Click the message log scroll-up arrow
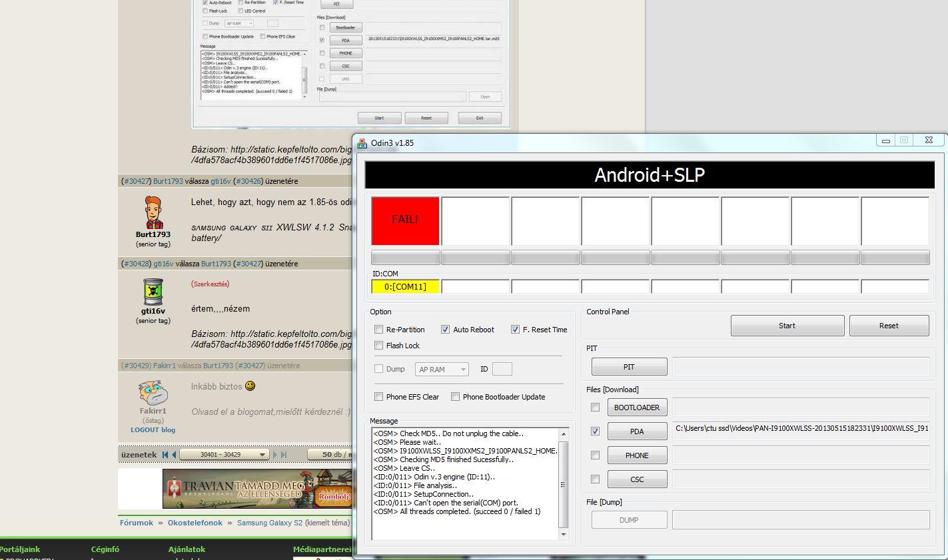 pos(564,433)
